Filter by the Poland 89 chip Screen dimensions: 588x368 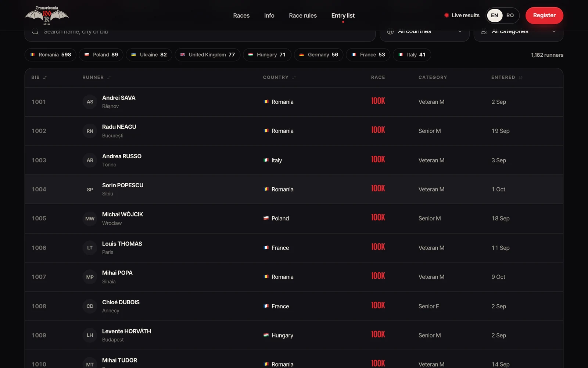(101, 55)
